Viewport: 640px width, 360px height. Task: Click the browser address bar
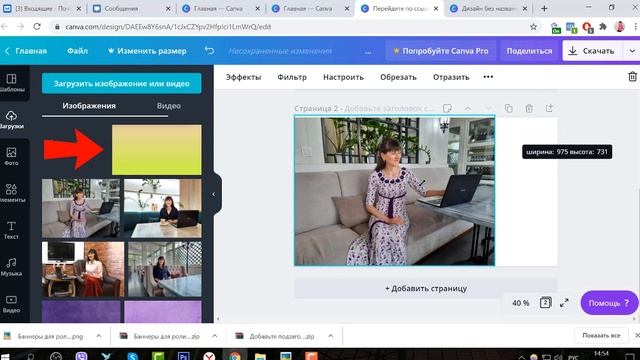(x=290, y=27)
